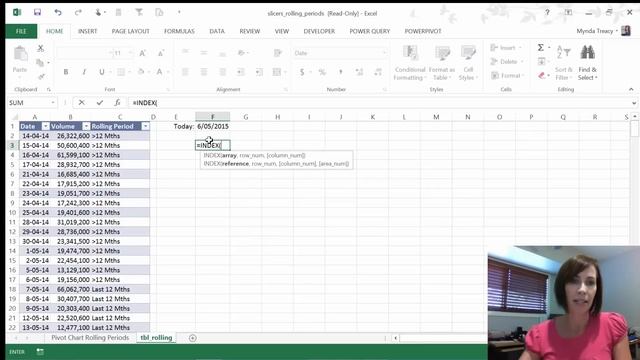Open Format as Table gallery
640x360 pixels.
click(x=442, y=62)
